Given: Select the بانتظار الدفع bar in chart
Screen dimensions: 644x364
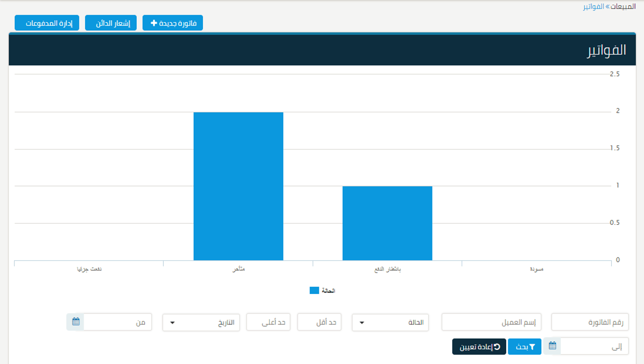Looking at the screenshot, I should [x=387, y=223].
